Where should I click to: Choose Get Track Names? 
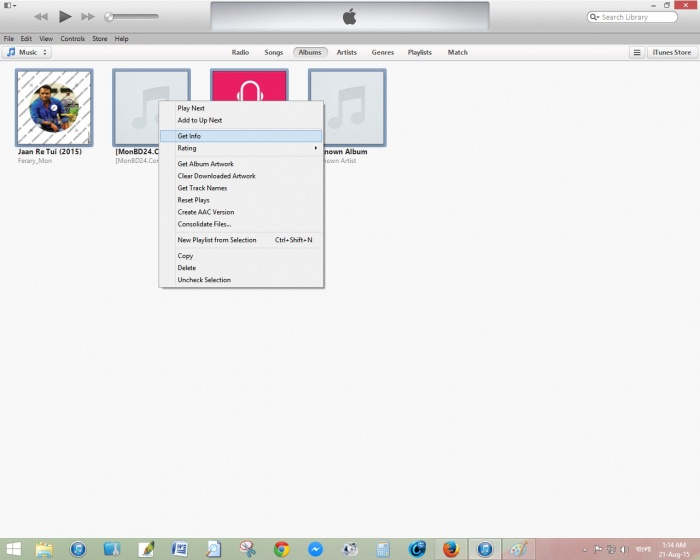pyautogui.click(x=241, y=188)
